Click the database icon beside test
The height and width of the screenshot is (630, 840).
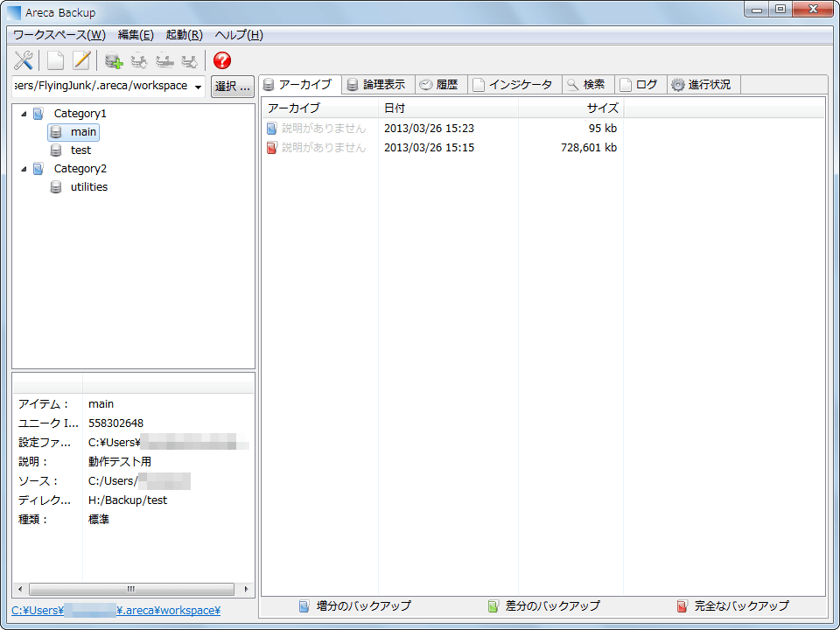point(56,150)
